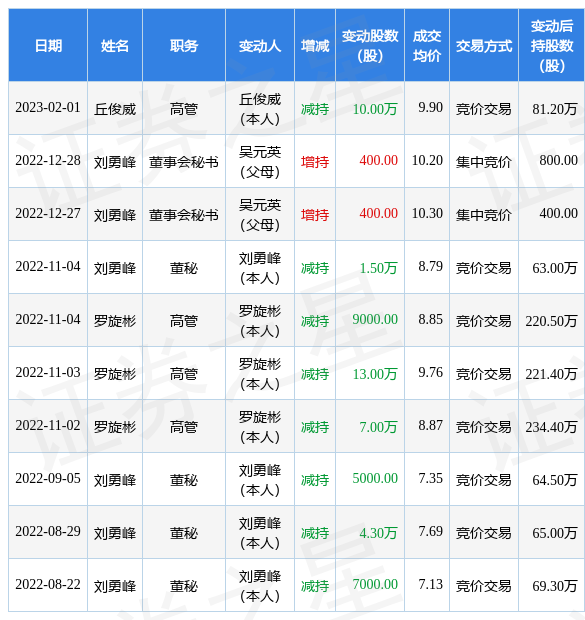Click the 65.00万 holding value
This screenshot has width=585, height=620.
[555, 533]
